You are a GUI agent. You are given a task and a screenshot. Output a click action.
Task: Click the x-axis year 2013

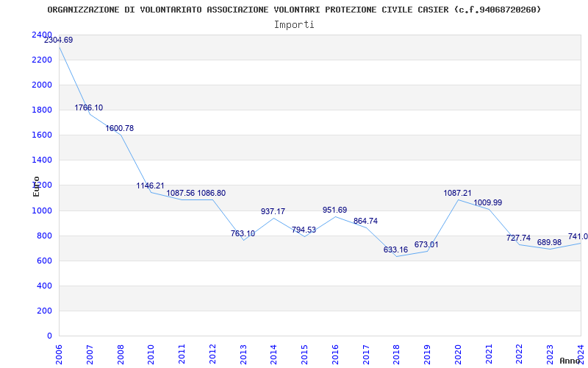click(243, 354)
